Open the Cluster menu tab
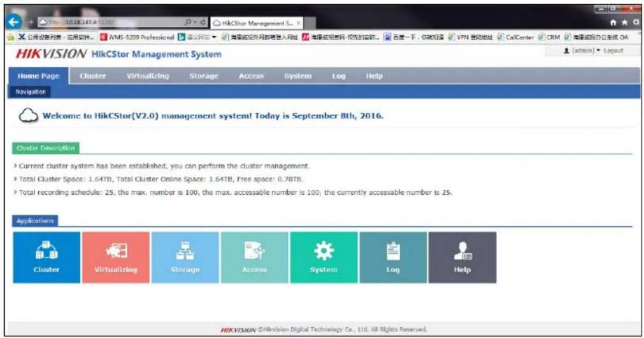Screen dimensions: 644x338 (x=93, y=76)
